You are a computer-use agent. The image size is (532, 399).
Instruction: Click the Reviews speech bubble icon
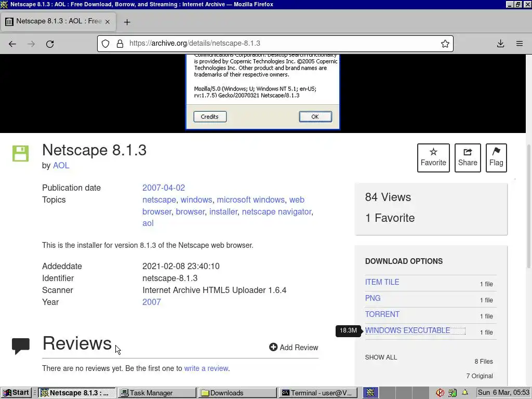tap(21, 346)
